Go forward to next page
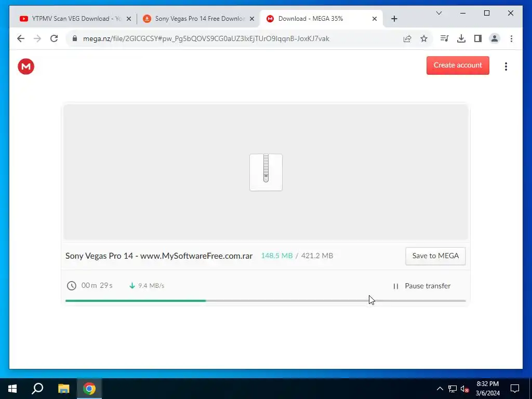This screenshot has height=399, width=532. click(37, 38)
